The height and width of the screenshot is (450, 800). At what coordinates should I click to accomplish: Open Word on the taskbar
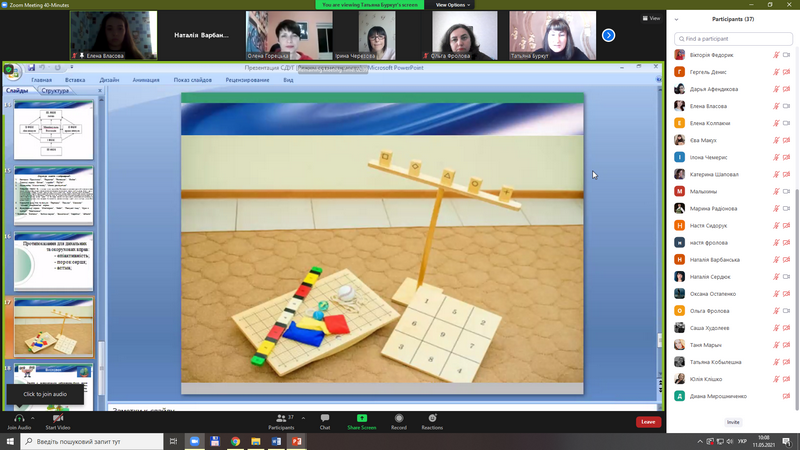(276, 441)
